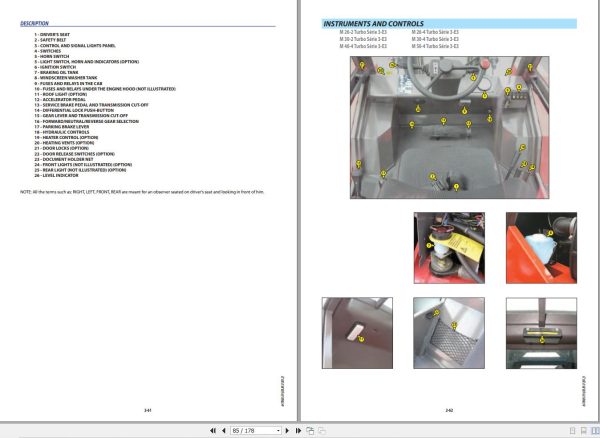Select the '26 - LEVEL INDICATOR' line

pyautogui.click(x=56, y=175)
